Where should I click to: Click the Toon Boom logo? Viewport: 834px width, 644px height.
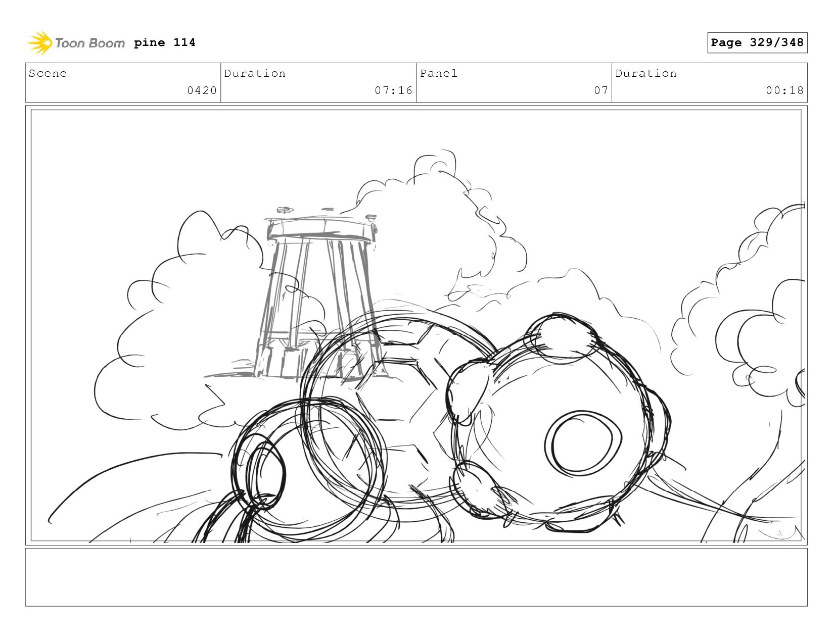click(x=76, y=43)
